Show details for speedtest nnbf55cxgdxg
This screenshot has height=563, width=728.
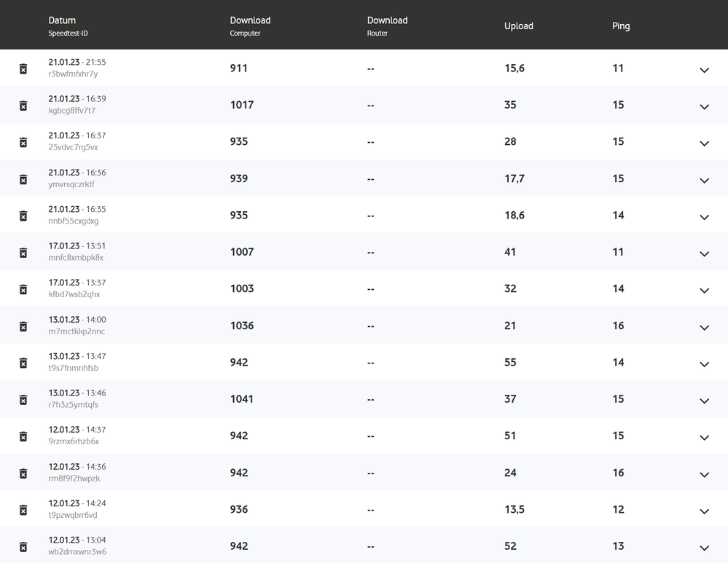coord(704,217)
